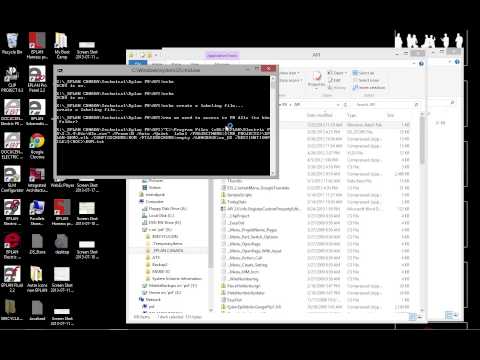Select Network in the navigation pane
The height and width of the screenshot is (360, 480).
(150, 300)
